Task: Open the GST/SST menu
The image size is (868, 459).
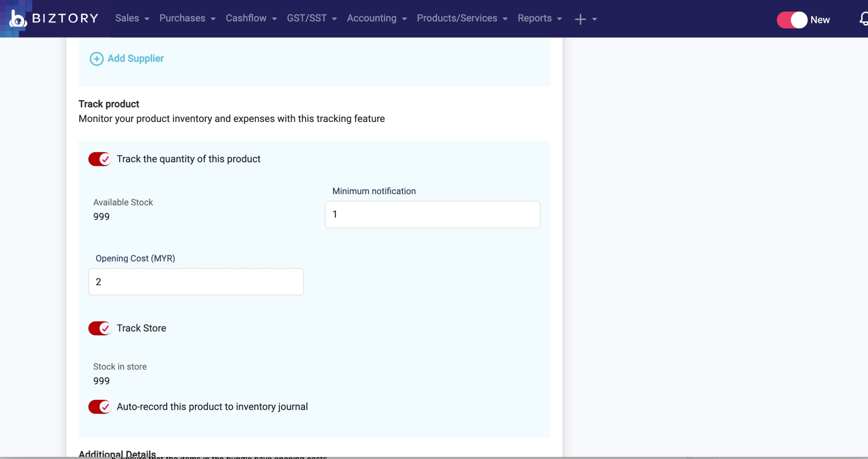Action: coord(312,18)
